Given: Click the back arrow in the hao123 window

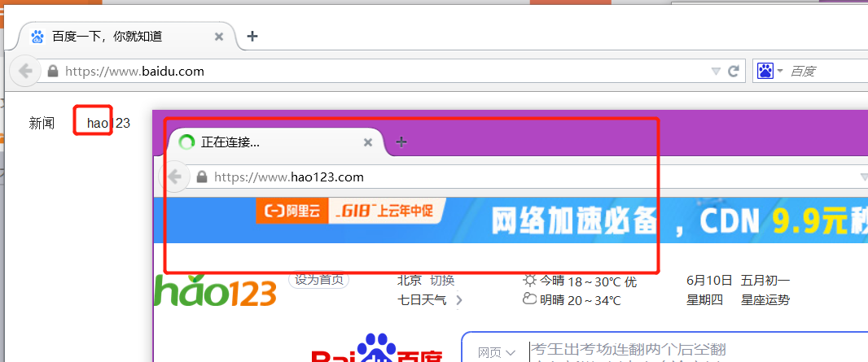Looking at the screenshot, I should (x=173, y=177).
